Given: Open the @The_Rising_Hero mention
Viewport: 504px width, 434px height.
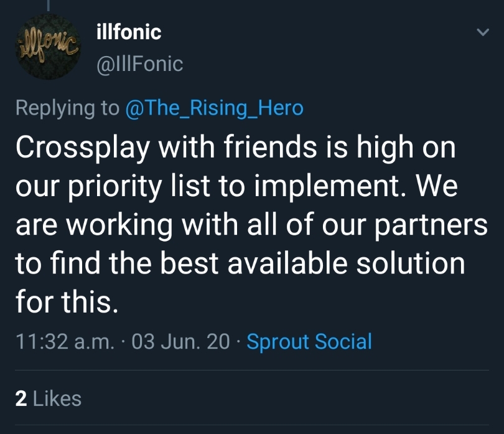Looking at the screenshot, I should tap(214, 108).
